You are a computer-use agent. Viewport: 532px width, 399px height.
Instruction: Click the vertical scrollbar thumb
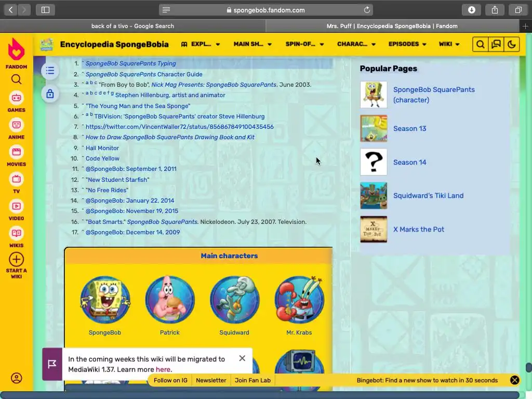[528, 367]
